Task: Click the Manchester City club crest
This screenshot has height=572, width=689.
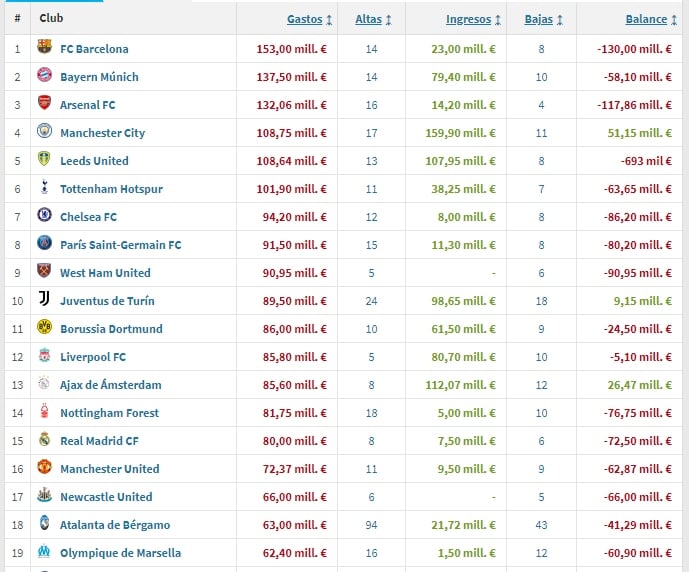Action: coord(44,130)
